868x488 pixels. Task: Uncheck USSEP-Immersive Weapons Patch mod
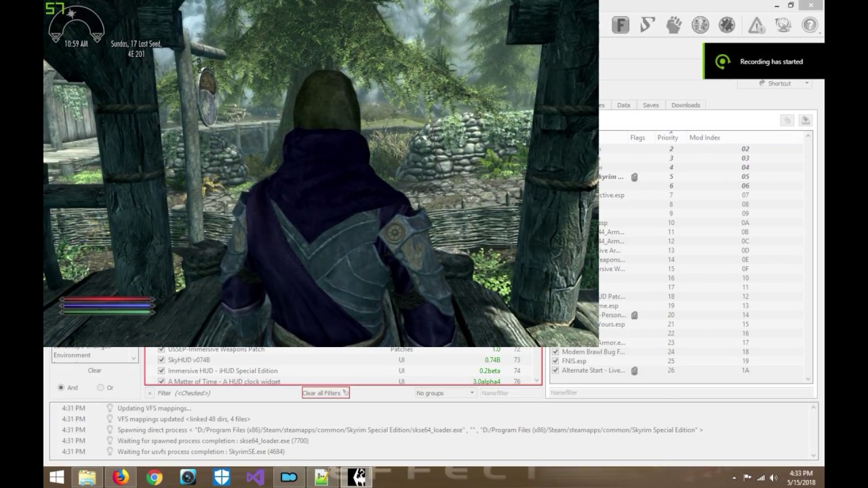161,349
